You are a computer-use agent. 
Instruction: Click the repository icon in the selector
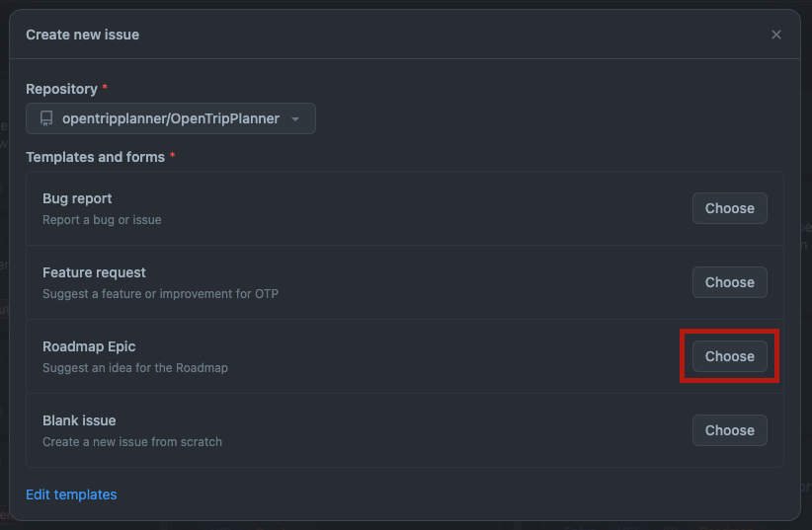tap(45, 118)
